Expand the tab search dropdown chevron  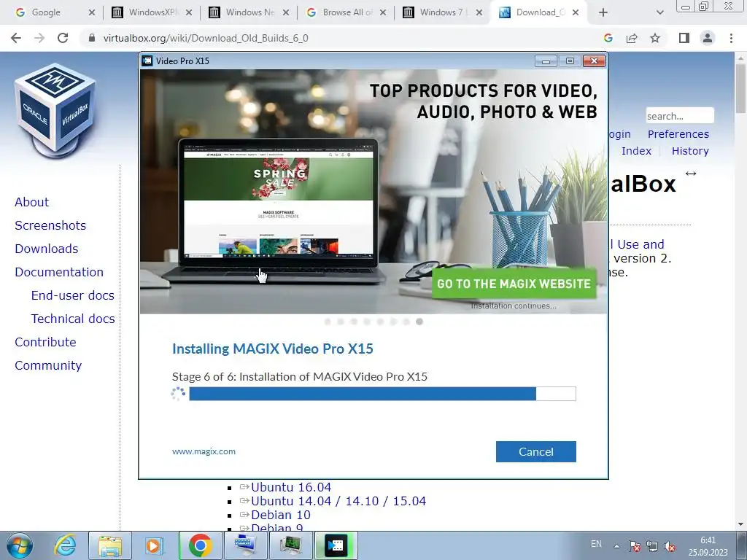point(659,12)
